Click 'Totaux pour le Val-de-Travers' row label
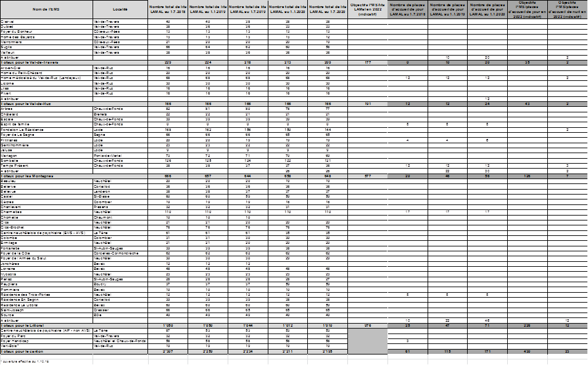Screen dimensions: 588x365 click(30, 62)
